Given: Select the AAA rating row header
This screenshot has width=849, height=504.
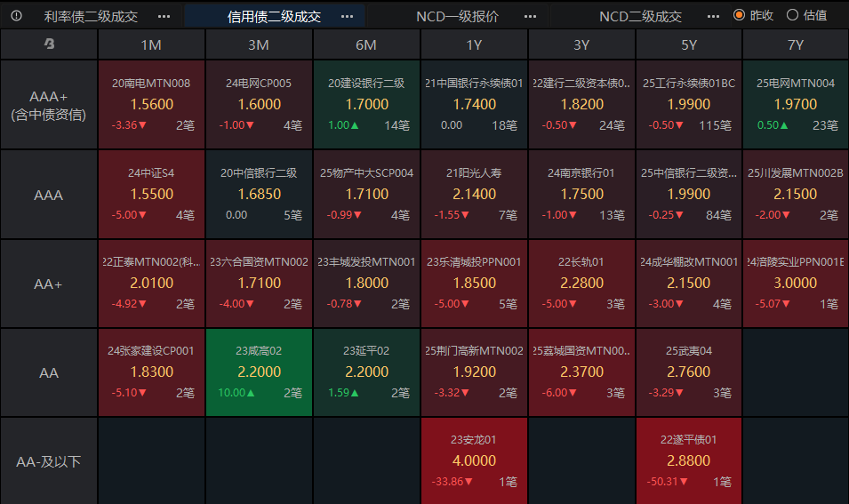Looking at the screenshot, I should [49, 195].
